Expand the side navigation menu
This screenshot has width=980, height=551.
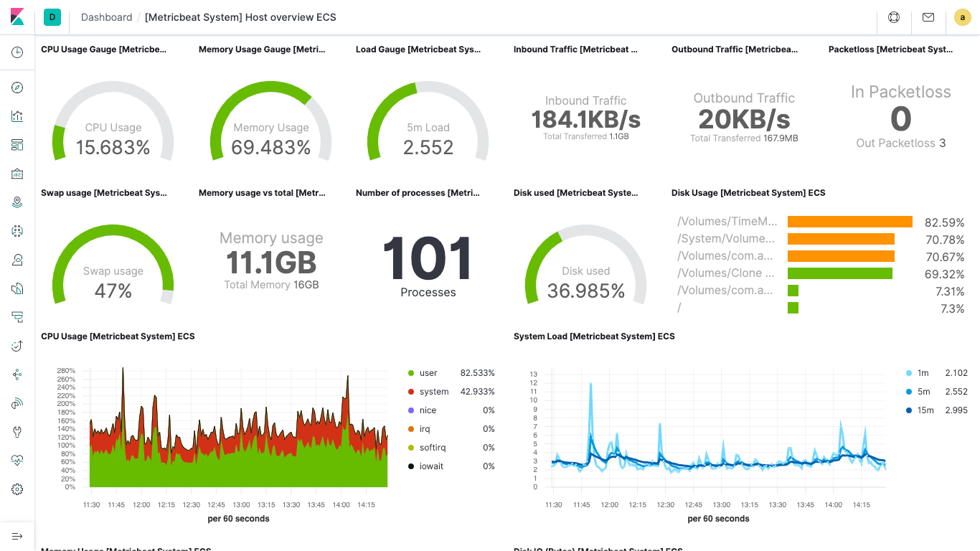[17, 536]
